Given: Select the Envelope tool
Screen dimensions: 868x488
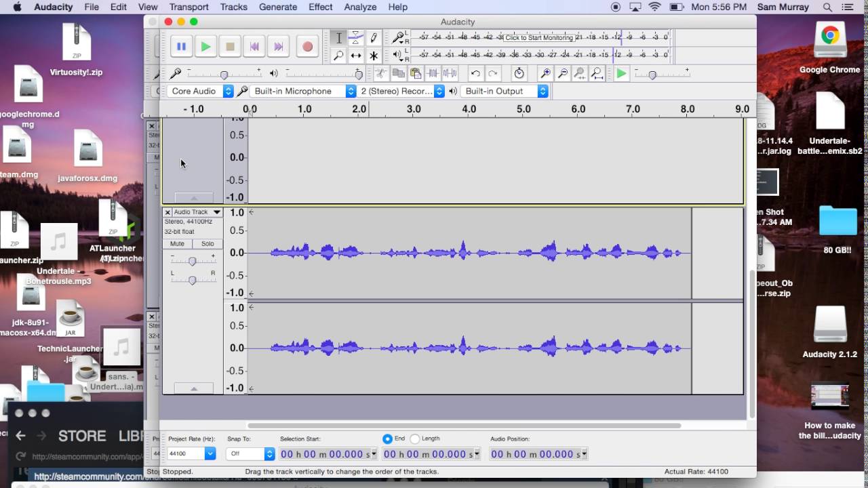Looking at the screenshot, I should coord(356,39).
